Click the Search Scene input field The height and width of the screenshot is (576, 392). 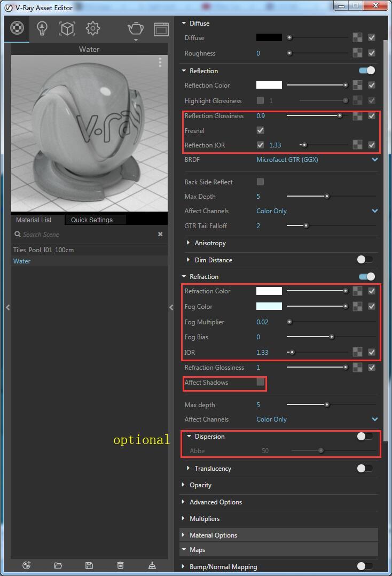point(89,234)
